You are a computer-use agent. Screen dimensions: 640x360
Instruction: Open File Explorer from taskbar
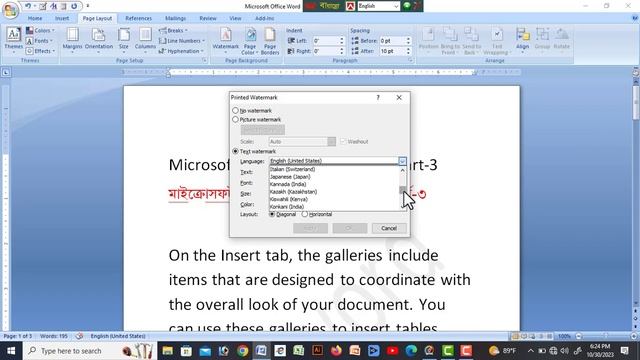pos(168,351)
